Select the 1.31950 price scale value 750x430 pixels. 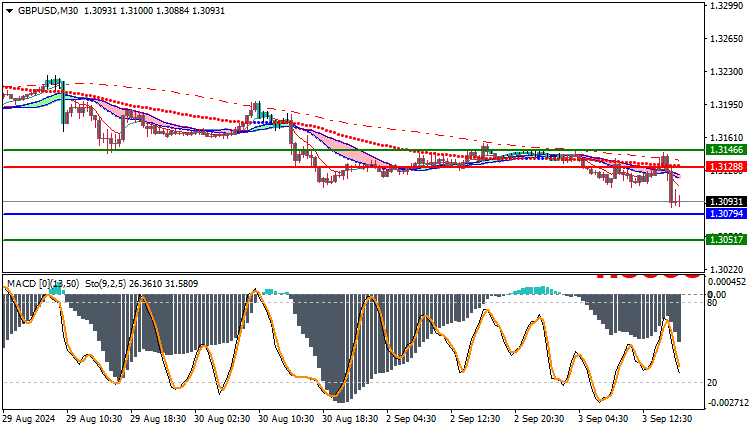(727, 105)
